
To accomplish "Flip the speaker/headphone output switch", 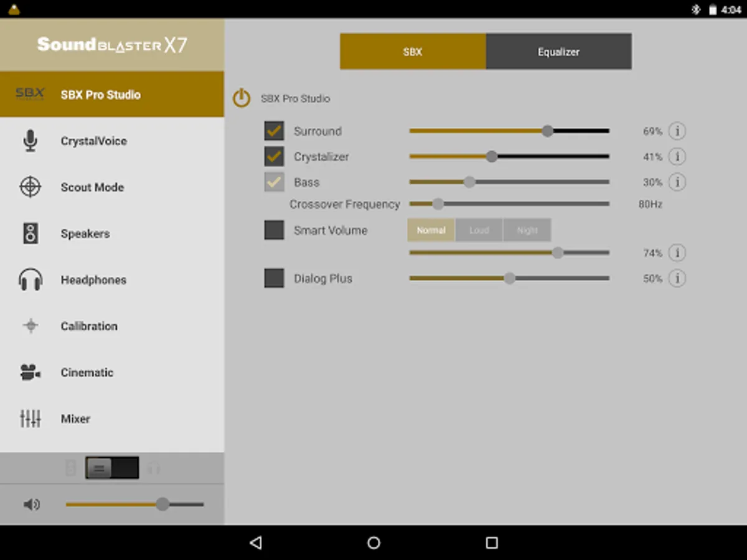I will [112, 468].
